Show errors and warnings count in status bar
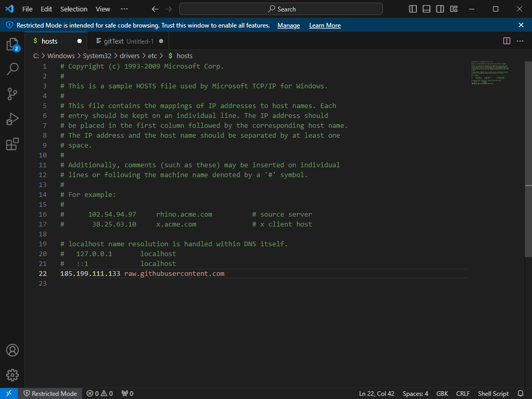Viewport: 532px width, 399px height. (99, 394)
